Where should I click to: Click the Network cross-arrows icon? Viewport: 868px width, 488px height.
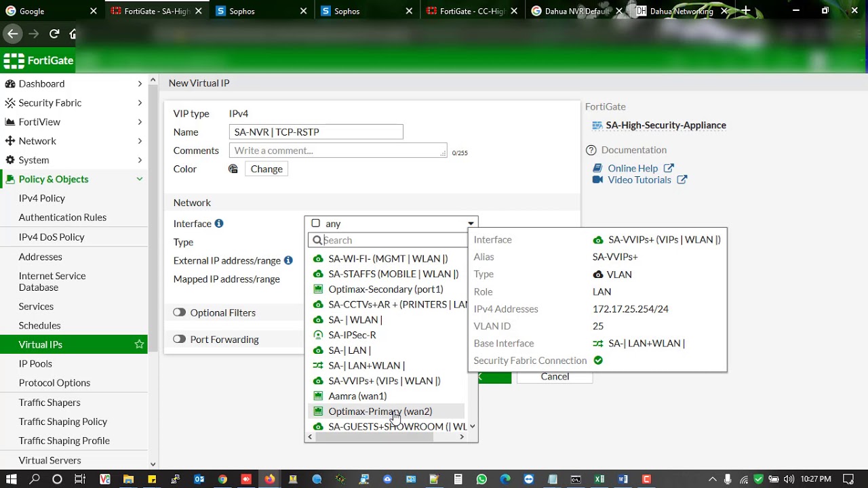coord(10,141)
